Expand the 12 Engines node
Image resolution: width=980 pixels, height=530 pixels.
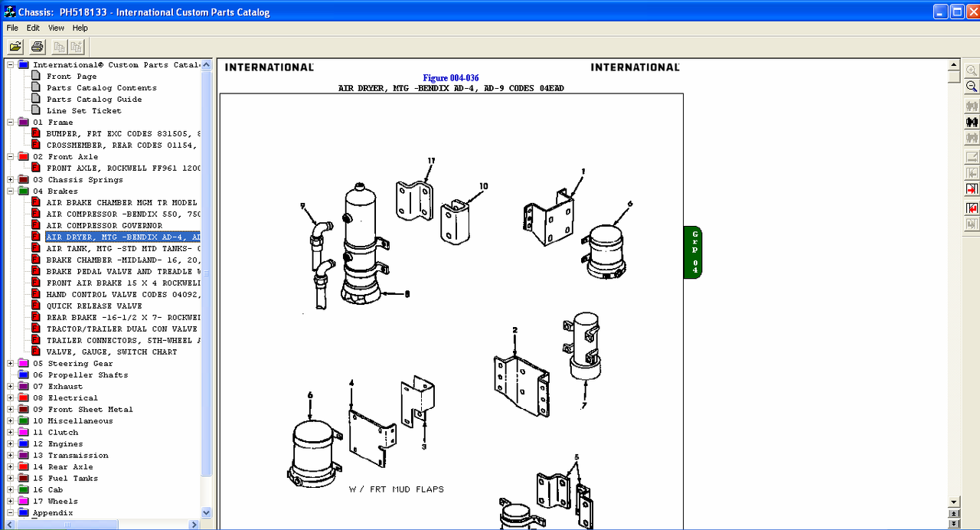11,444
